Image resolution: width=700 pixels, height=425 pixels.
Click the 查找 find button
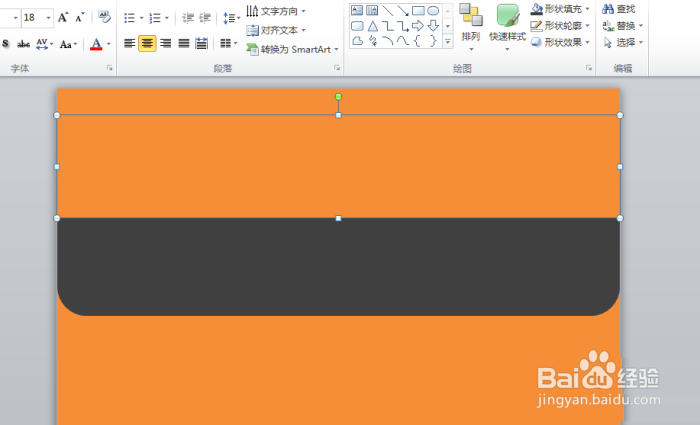619,9
